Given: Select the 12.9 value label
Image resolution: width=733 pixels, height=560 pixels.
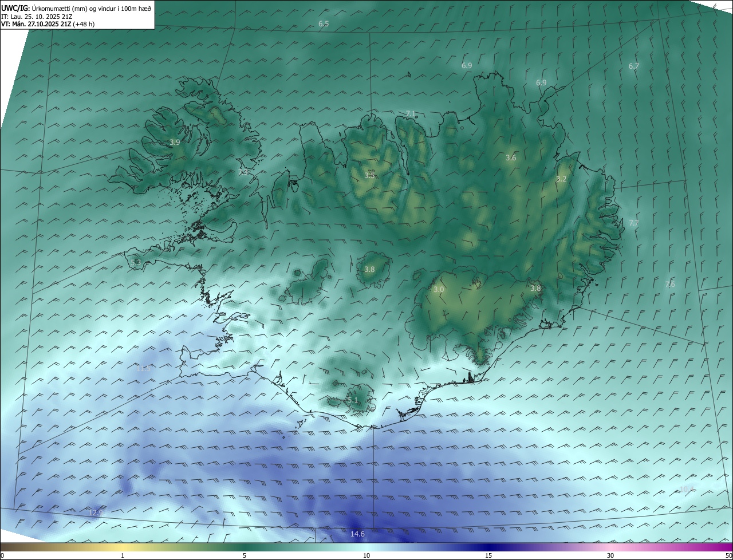Looking at the screenshot, I should [96, 512].
